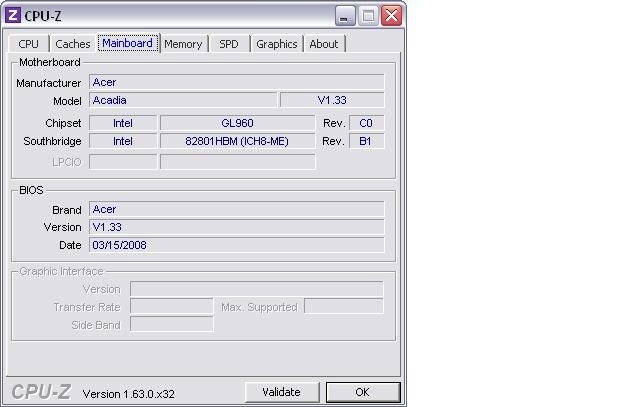Screen dimensions: 640x407
Task: Click the Chipset vendor Intel field
Action: click(123, 123)
